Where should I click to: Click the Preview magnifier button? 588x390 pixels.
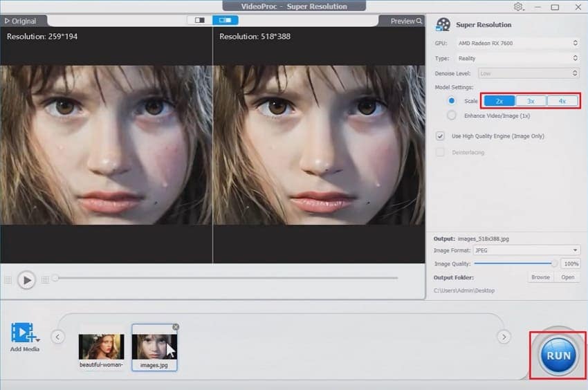coord(406,21)
